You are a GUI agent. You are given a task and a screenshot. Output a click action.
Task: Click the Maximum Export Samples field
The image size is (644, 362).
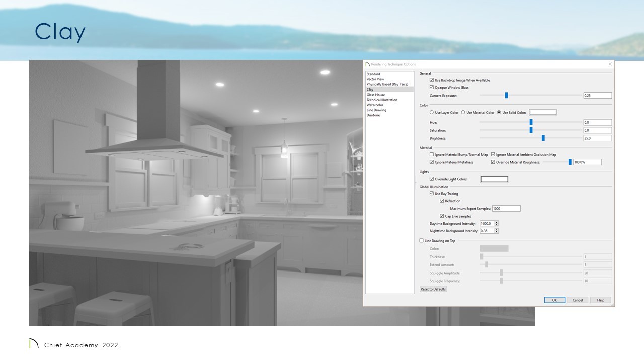(506, 208)
